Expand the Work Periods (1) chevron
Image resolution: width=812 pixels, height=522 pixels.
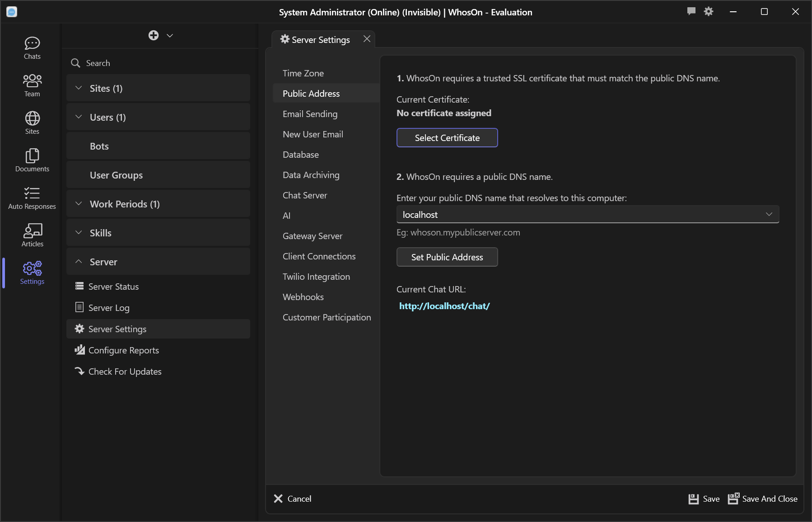click(x=79, y=203)
